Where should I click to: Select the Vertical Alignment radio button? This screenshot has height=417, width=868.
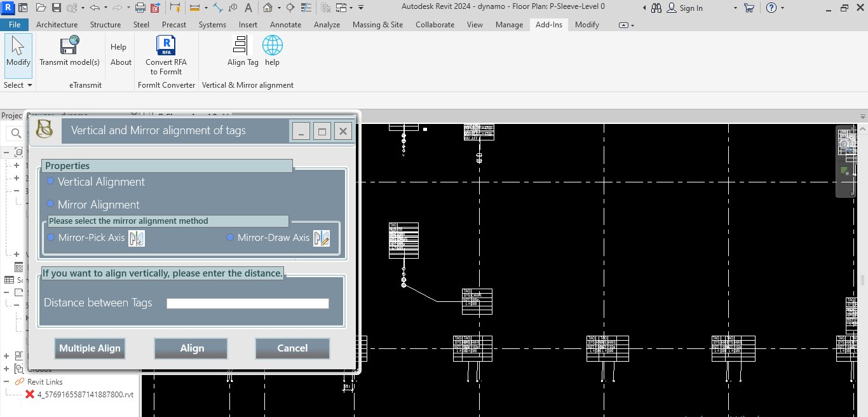point(51,181)
